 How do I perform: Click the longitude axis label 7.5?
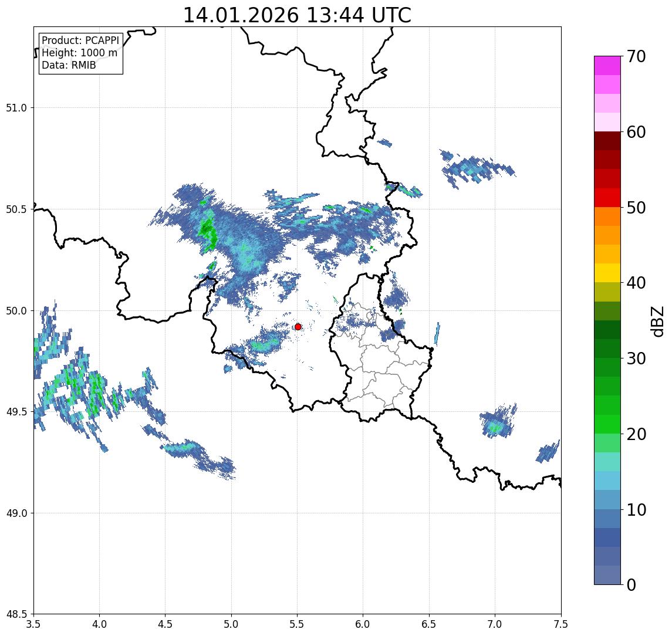(561, 624)
